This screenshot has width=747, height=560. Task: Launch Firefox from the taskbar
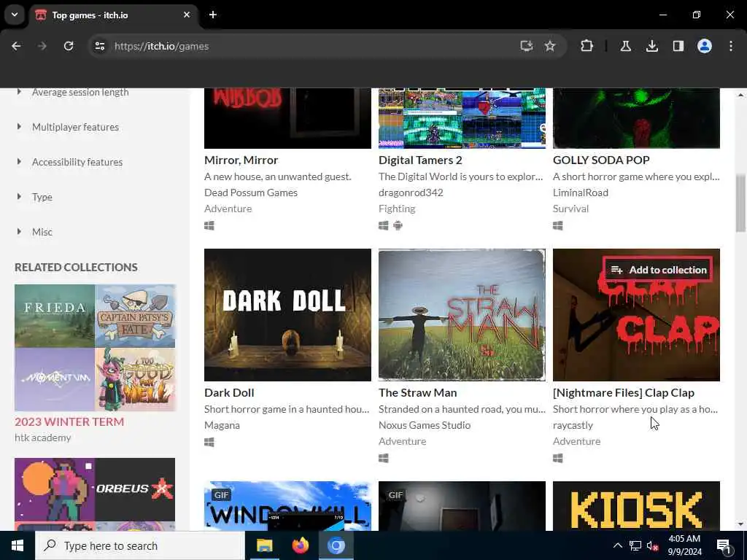tap(300, 545)
